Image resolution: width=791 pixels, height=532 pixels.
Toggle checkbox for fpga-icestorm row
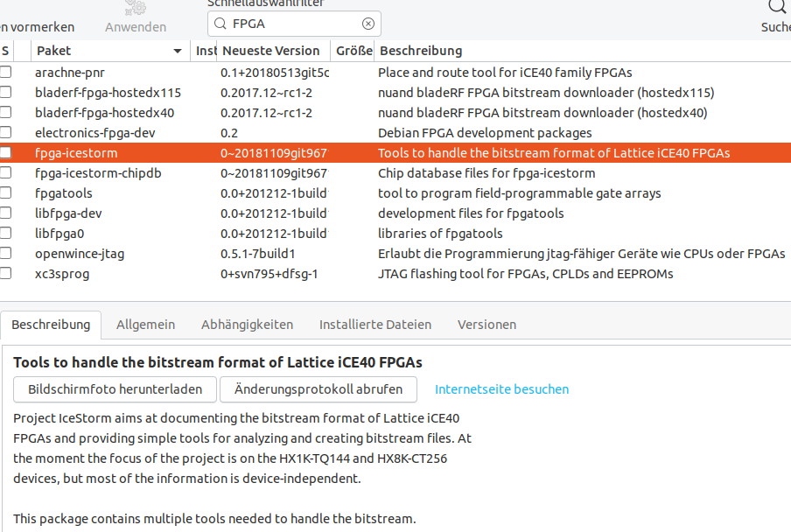click(5, 153)
